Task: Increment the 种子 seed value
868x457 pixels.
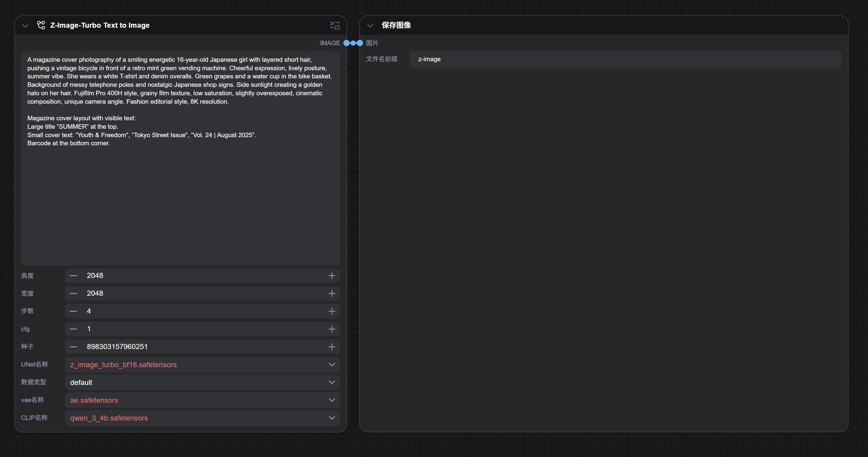Action: coord(331,347)
